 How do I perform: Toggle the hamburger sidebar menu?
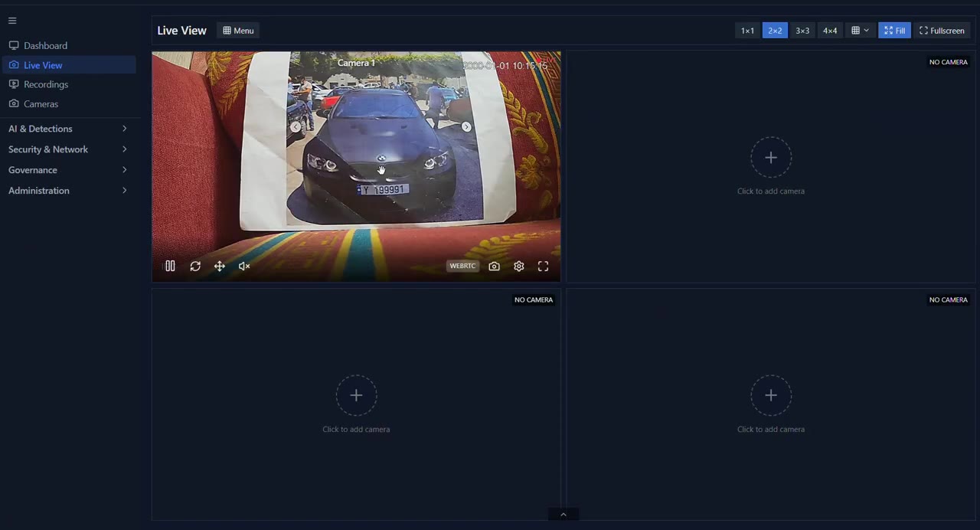(x=12, y=21)
